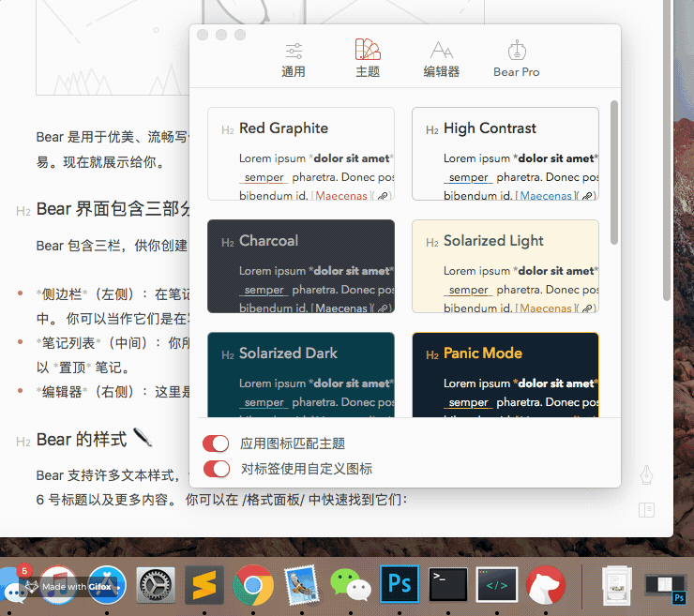Open the Bear Pro tab

[517, 60]
